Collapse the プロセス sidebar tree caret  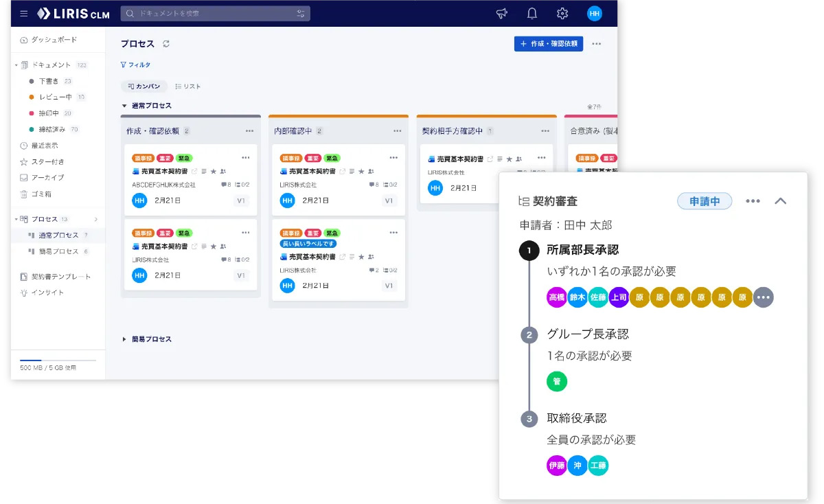pos(16,219)
